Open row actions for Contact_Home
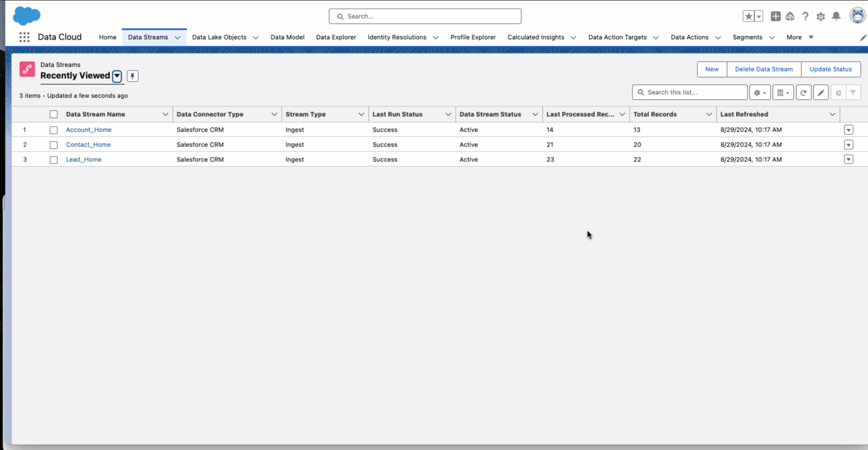The width and height of the screenshot is (868, 450). [848, 145]
